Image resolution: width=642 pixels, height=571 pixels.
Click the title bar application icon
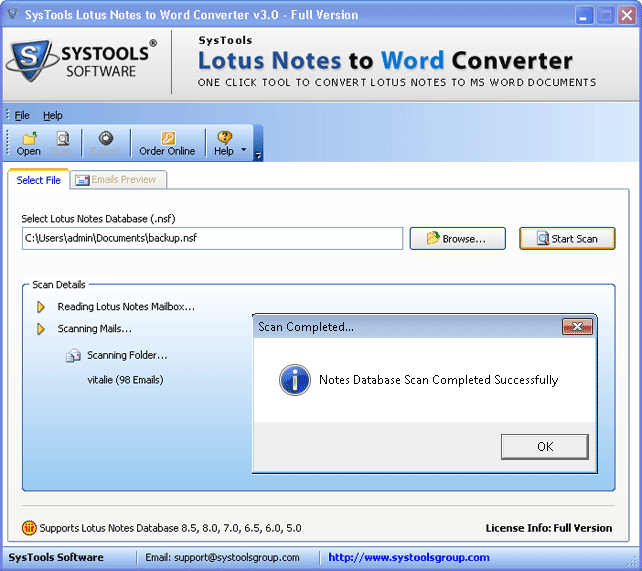13,14
